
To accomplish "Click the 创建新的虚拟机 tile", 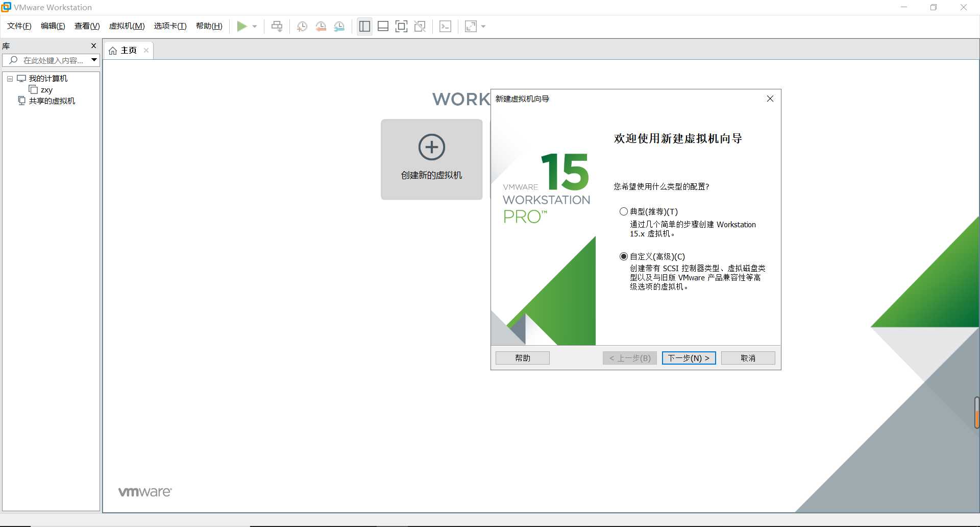I will coord(431,159).
